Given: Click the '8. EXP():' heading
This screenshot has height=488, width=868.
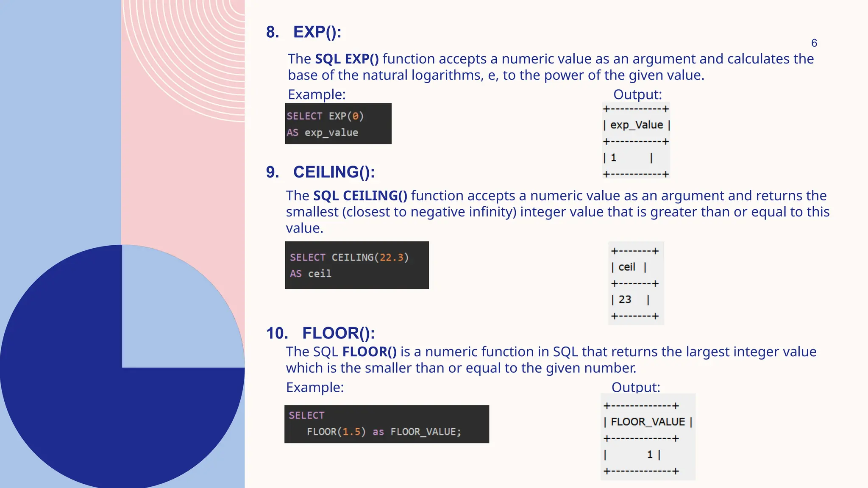Looking at the screenshot, I should click(303, 32).
